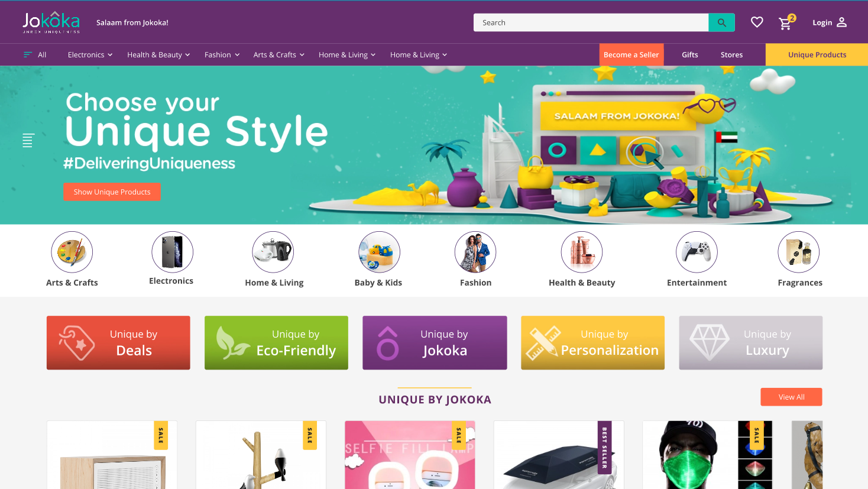Expand the Electronics dropdown menu
The image size is (868, 489).
pos(90,54)
